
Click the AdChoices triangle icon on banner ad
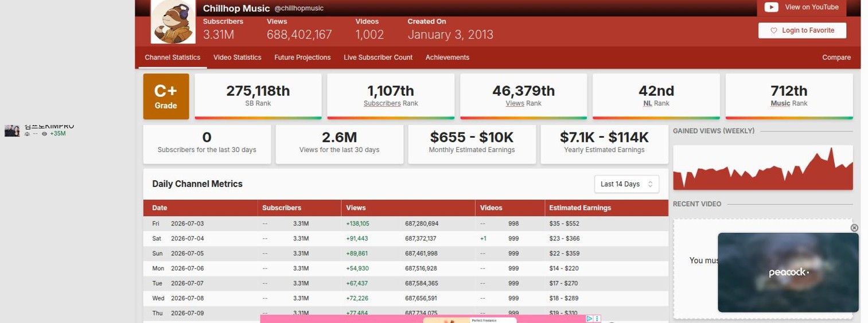pyautogui.click(x=589, y=319)
